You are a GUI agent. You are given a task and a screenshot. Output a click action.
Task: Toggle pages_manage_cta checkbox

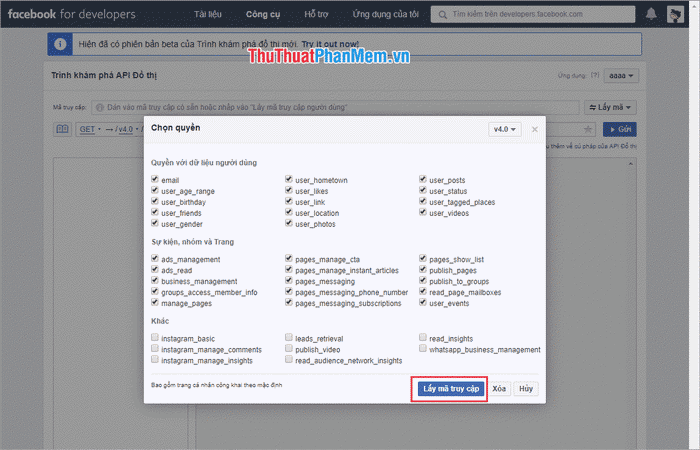point(289,258)
